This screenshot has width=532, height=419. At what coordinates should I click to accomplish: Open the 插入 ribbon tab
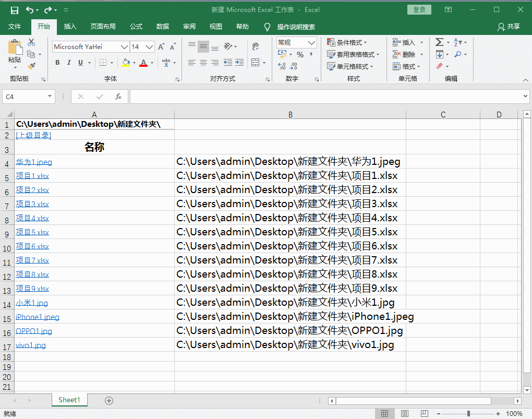(70, 27)
